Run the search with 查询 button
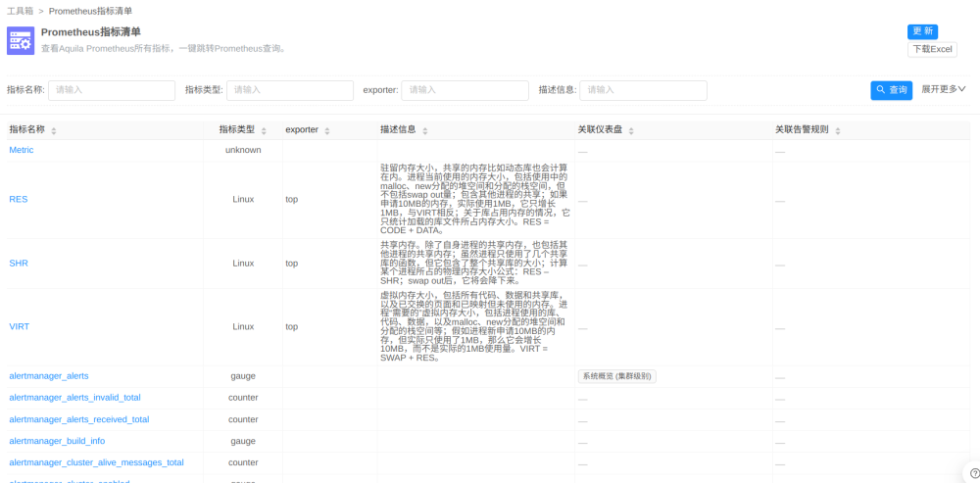Screen dimensions: 980x483 tap(891, 90)
